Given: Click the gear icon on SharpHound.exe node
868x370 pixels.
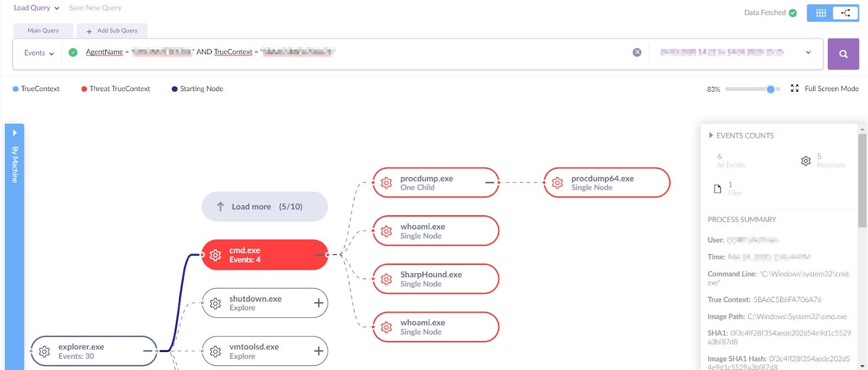Looking at the screenshot, I should (x=386, y=279).
